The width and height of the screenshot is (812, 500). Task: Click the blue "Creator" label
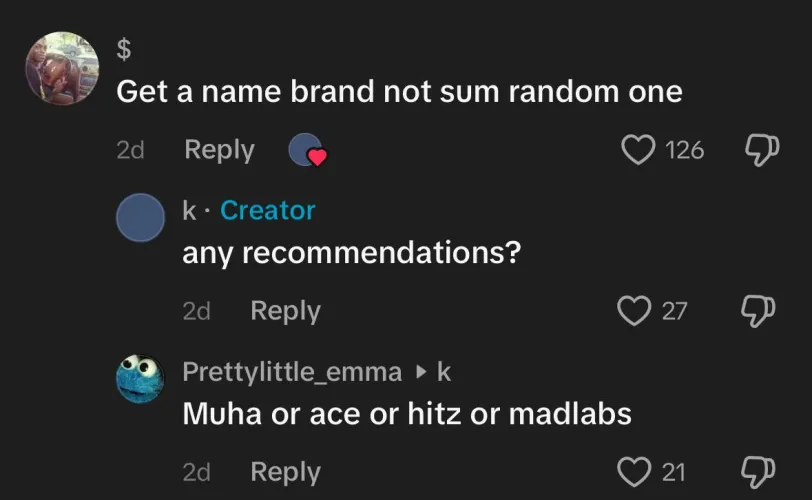click(267, 210)
